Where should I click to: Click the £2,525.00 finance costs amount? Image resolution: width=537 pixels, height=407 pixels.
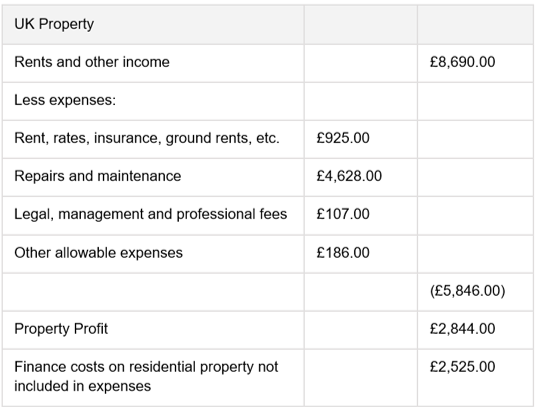pos(462,367)
